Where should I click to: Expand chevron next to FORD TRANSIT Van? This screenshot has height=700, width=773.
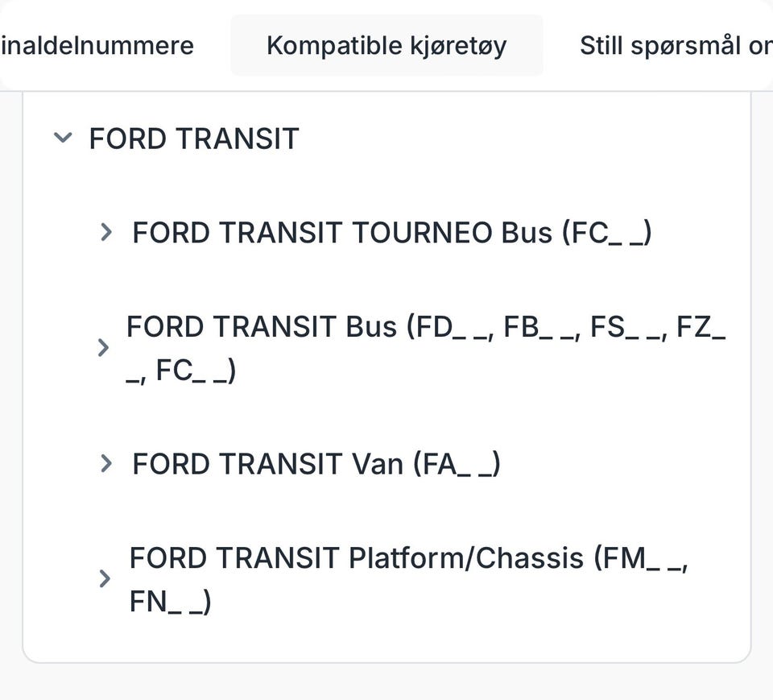pyautogui.click(x=105, y=463)
